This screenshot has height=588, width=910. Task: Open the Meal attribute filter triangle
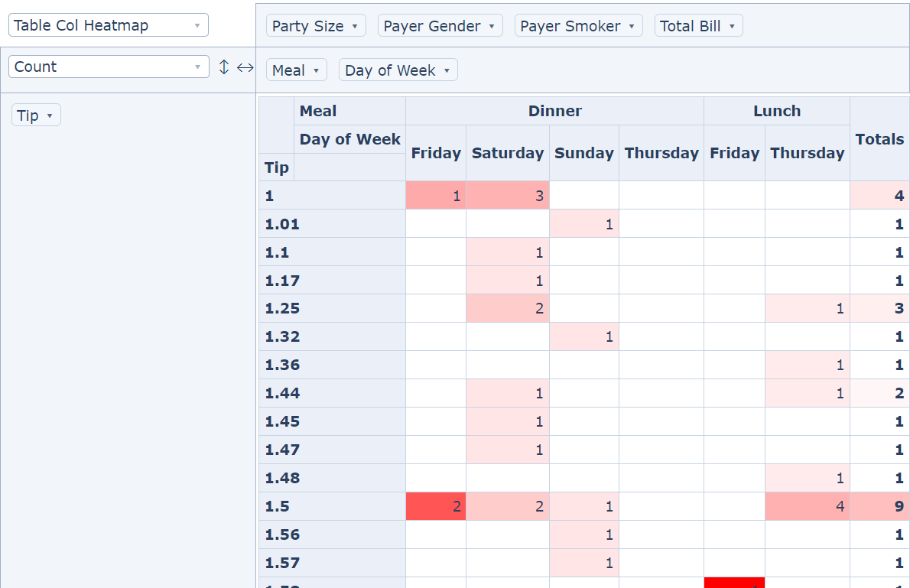tap(316, 70)
